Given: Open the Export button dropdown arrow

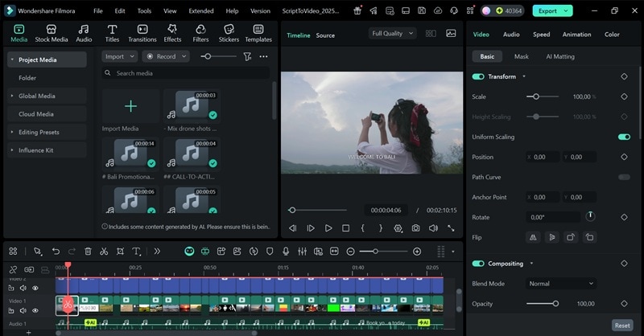Looking at the screenshot, I should coord(567,11).
